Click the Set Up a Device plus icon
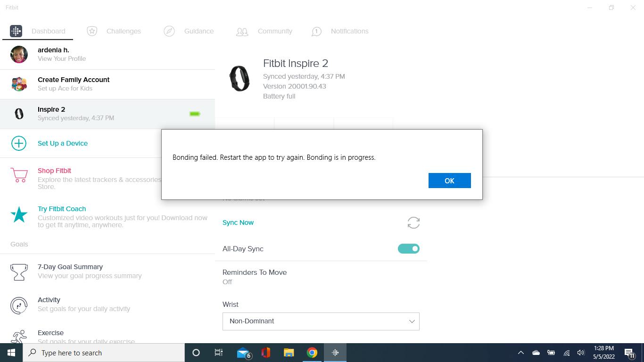 (x=19, y=143)
